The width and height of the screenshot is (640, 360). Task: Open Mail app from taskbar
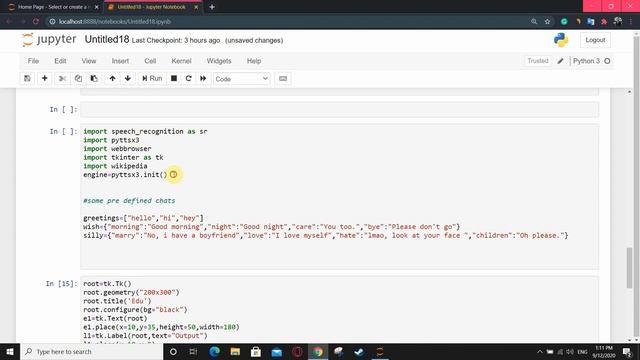(x=277, y=351)
